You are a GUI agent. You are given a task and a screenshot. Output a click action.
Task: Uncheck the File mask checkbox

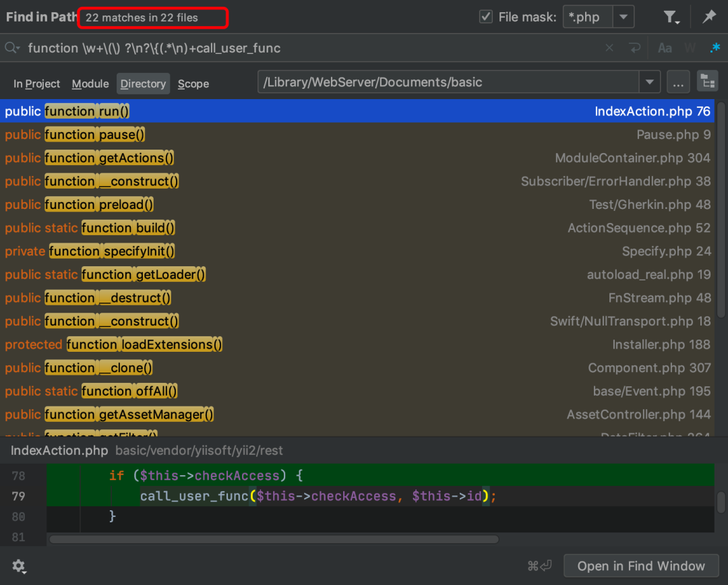pyautogui.click(x=485, y=17)
